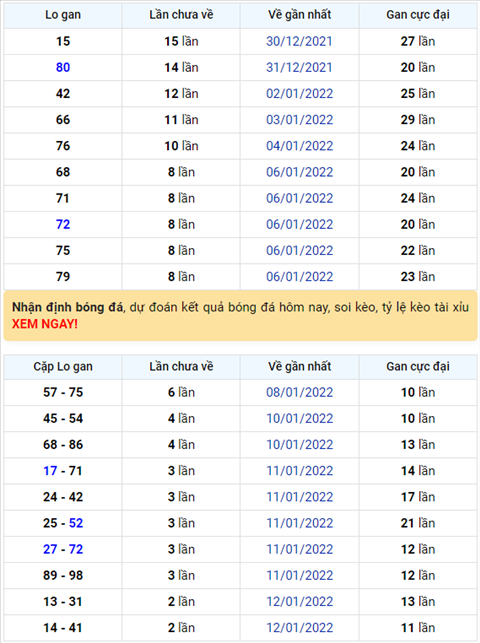Screen dimensions: 480x643
Task: Click the 17 lần cell for pair 24 - 42
Action: coord(418,497)
